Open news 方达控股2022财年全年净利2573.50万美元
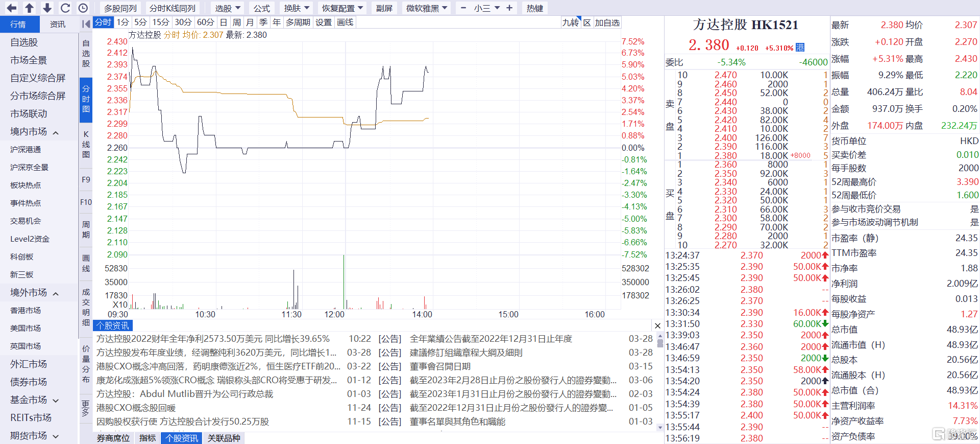980x444 pixels. pyautogui.click(x=213, y=339)
